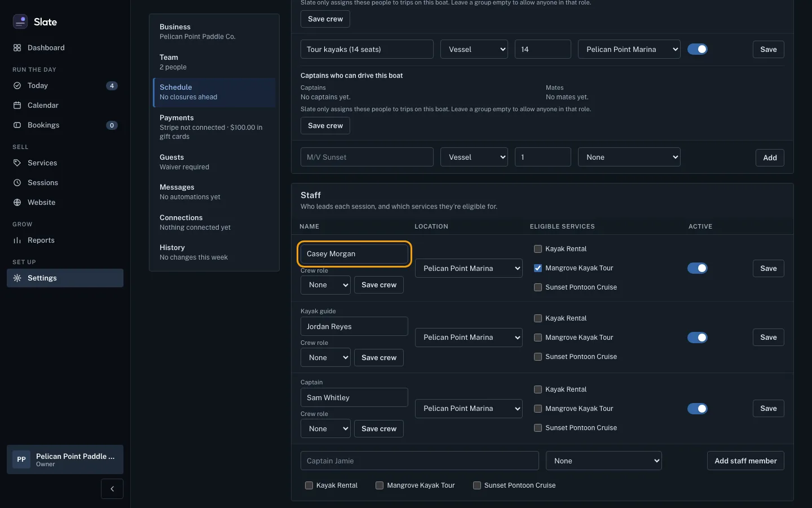
Task: Click the seats field showing 14
Action: click(543, 49)
